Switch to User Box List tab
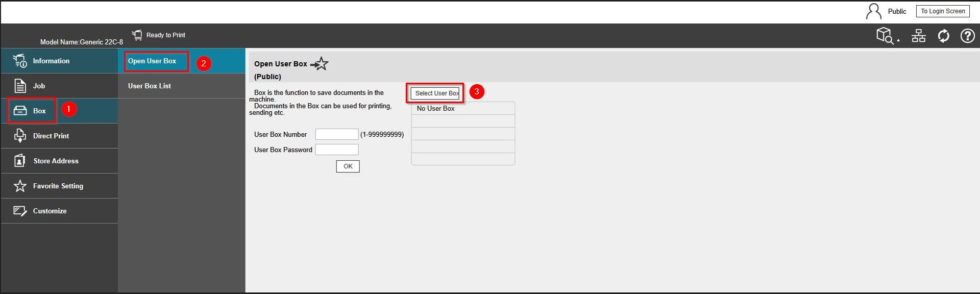 coord(150,86)
